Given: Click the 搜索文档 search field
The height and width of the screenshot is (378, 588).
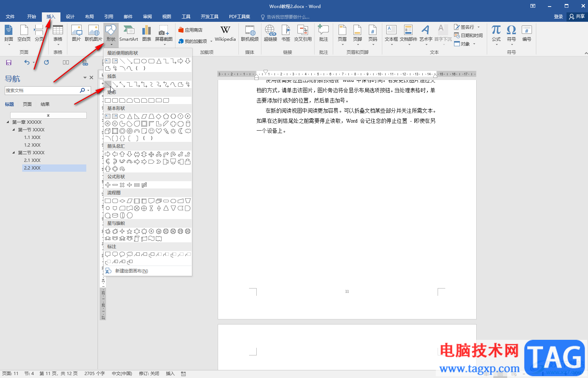Looking at the screenshot, I should (x=42, y=90).
